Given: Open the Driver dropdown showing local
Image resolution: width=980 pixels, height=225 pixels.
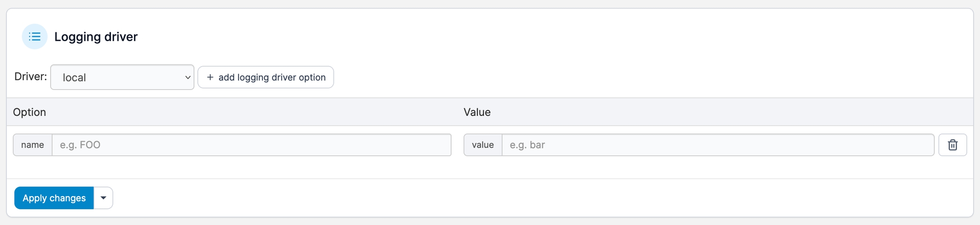Looking at the screenshot, I should coord(122,77).
